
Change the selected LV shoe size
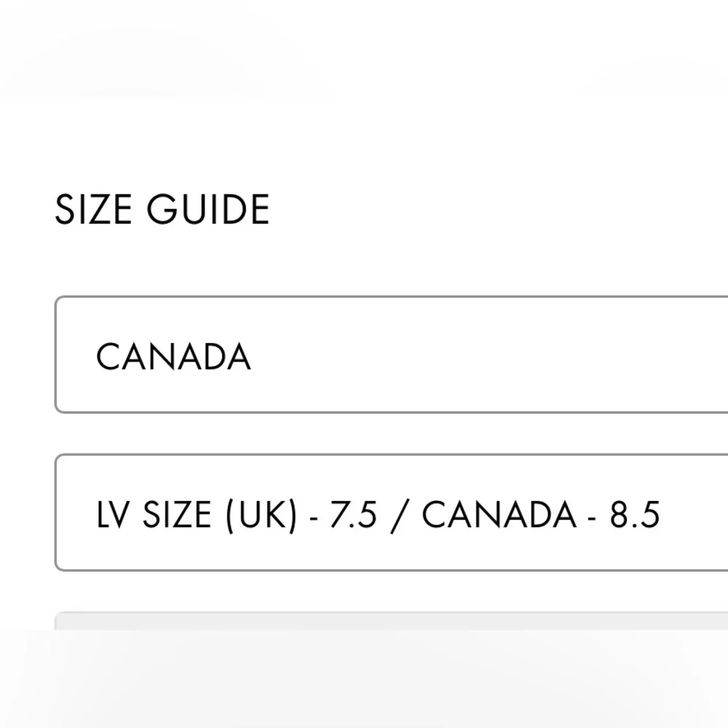pyautogui.click(x=392, y=513)
